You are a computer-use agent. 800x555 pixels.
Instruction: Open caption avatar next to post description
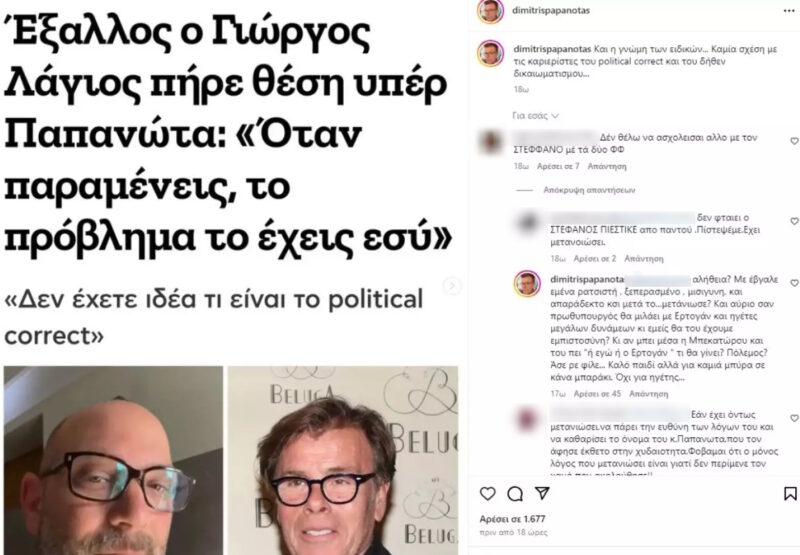[490, 54]
